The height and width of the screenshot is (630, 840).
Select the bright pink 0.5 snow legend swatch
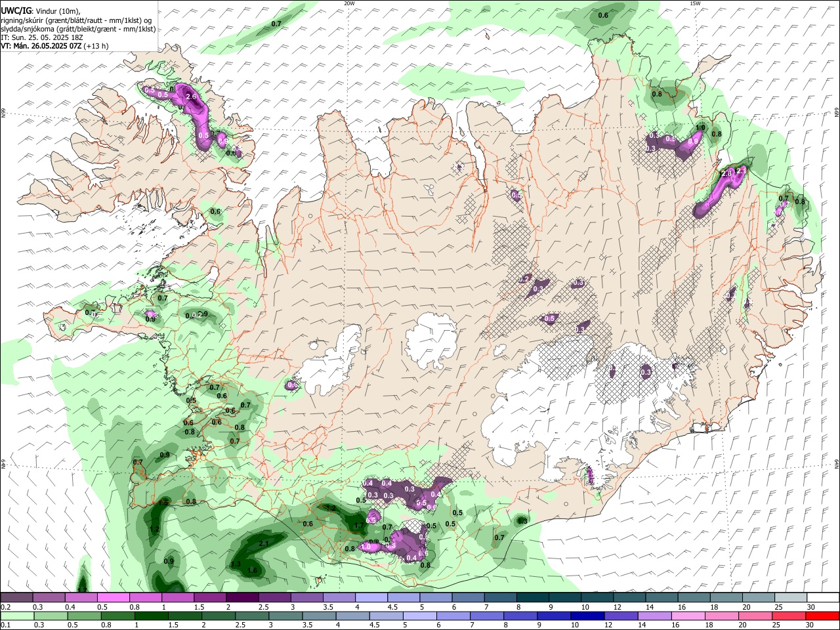point(113,597)
